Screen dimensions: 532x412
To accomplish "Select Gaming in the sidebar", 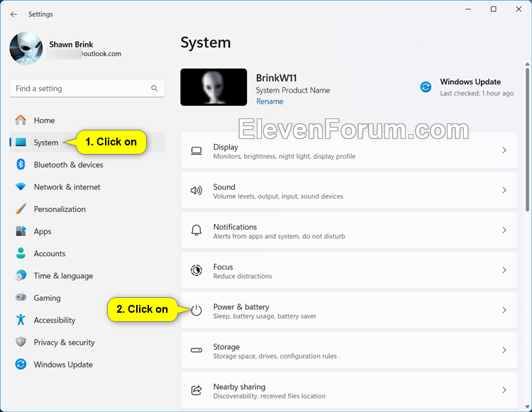I will pos(87,298).
